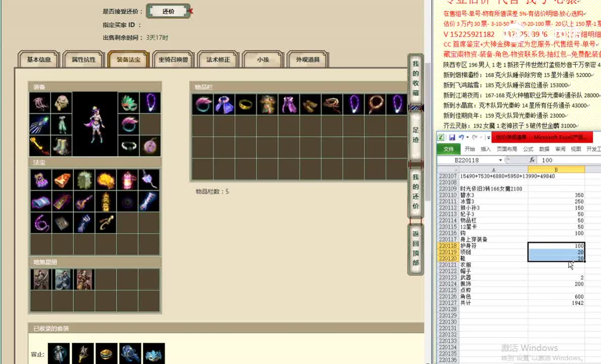This screenshot has width=601, height=364.
Task: Click the first set icon after 容止:
Action: pyautogui.click(x=59, y=353)
